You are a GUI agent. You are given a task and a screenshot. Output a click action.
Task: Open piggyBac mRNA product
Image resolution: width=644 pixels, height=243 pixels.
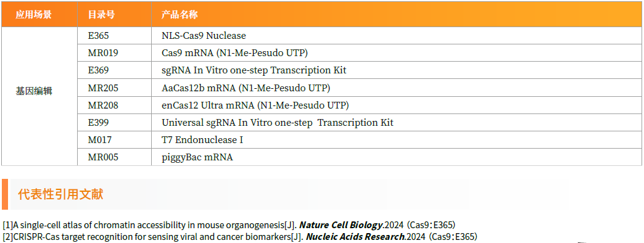[197, 157]
